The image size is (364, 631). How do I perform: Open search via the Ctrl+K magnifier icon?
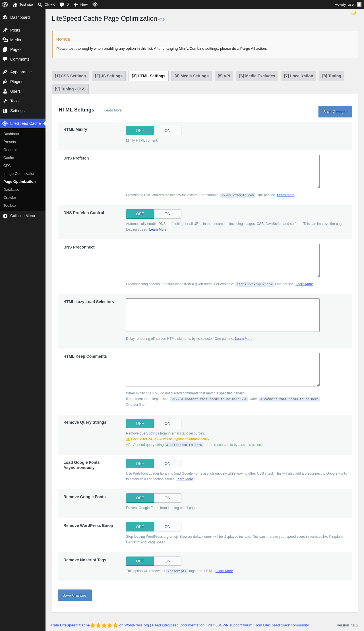[x=40, y=5]
